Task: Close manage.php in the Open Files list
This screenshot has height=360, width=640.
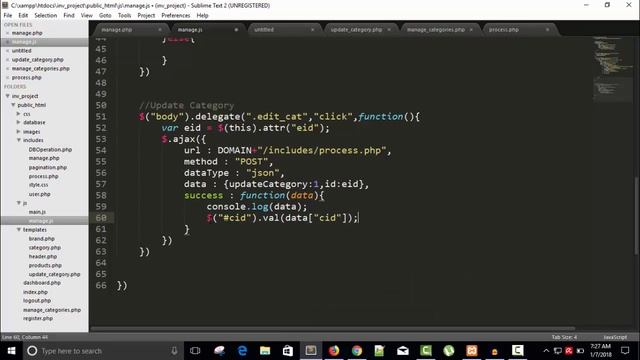Action: [7, 33]
